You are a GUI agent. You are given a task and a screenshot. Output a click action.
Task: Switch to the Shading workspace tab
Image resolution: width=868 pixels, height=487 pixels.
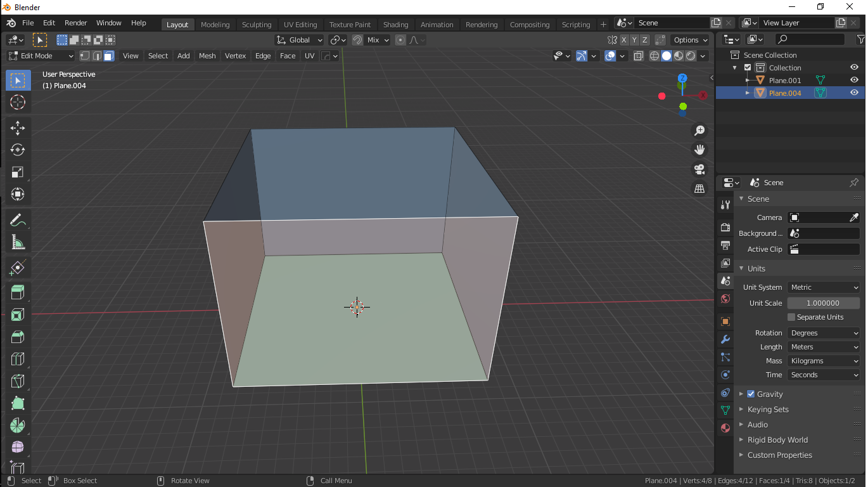click(396, 25)
